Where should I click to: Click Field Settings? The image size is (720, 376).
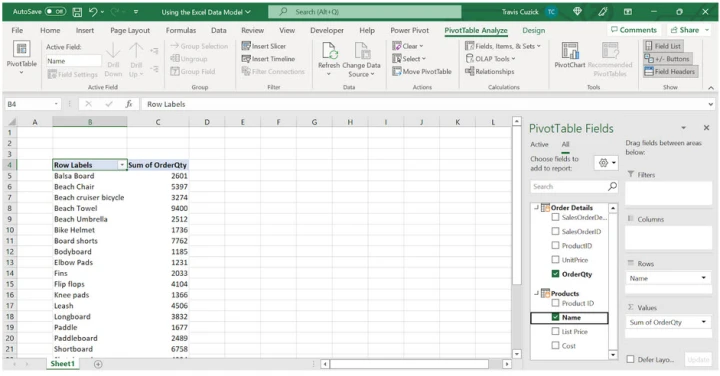click(x=73, y=74)
